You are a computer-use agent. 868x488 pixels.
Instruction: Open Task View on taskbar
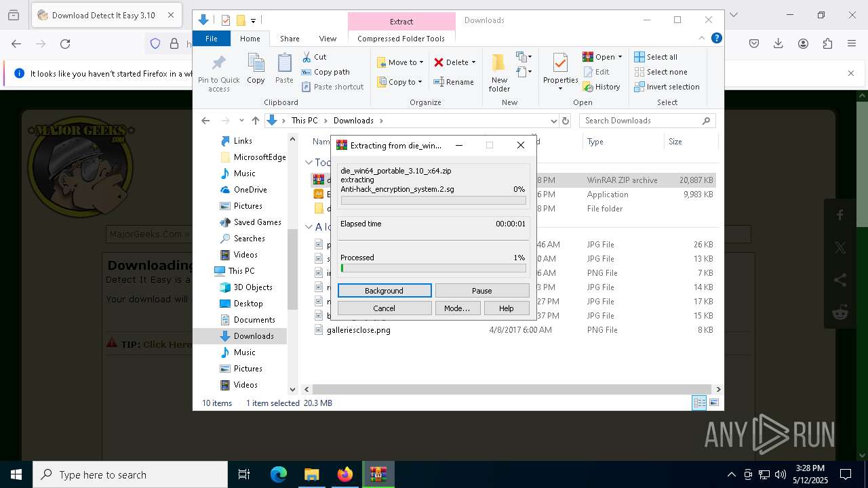pyautogui.click(x=244, y=474)
